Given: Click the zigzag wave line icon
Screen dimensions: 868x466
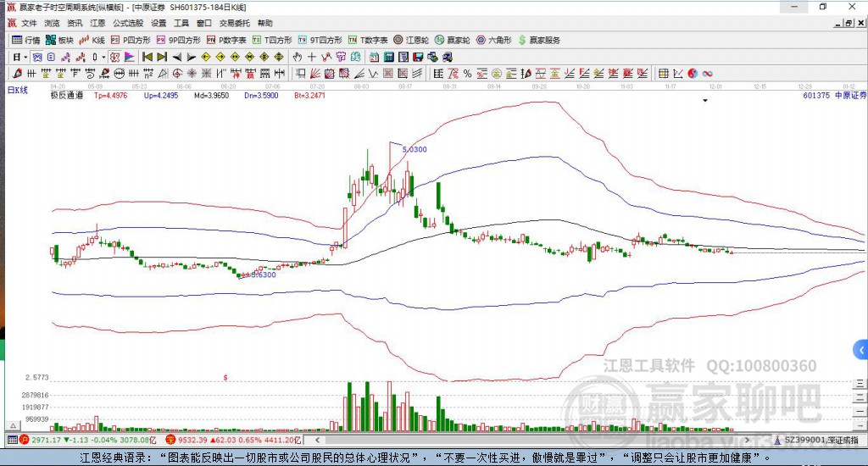Looking at the screenshot, I should coord(374,74).
